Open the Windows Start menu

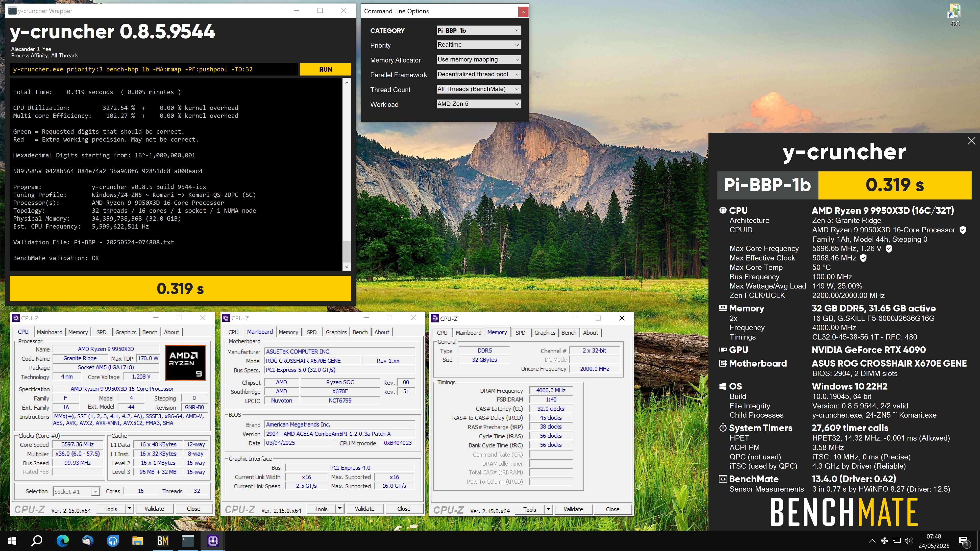coord(12,540)
